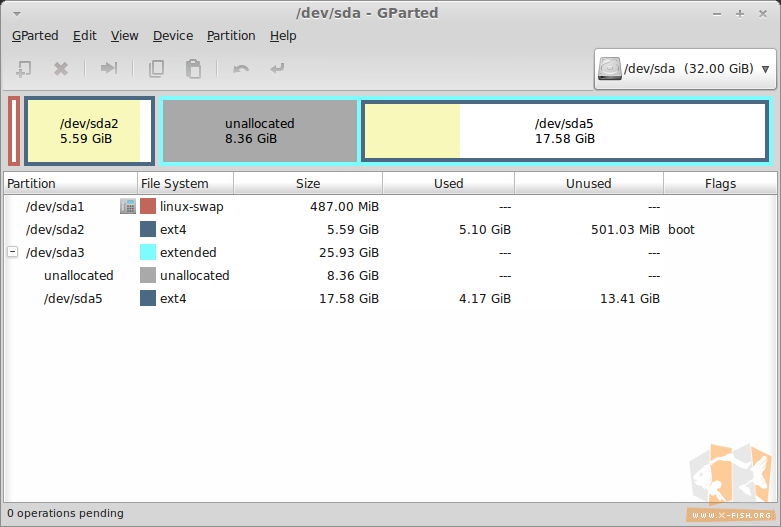The width and height of the screenshot is (781, 527).
Task: Click the Undo last operation icon
Action: [241, 68]
